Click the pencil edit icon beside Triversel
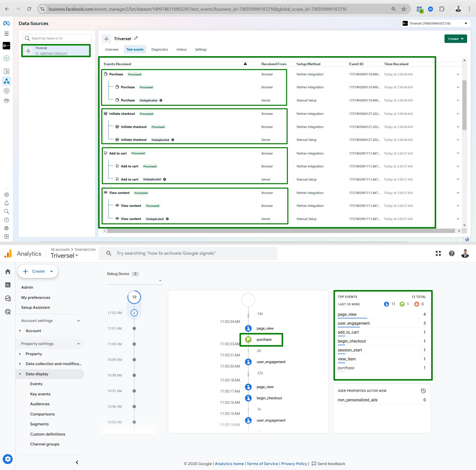Screen dimensions: 476x470 click(136, 38)
